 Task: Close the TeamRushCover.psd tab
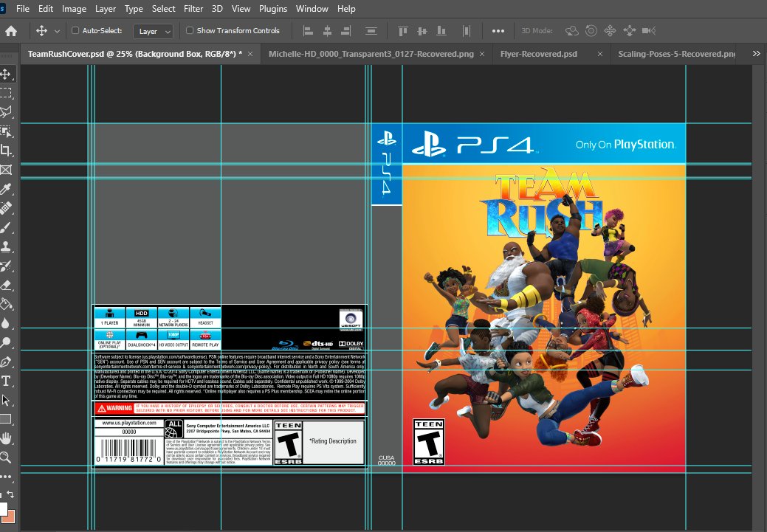pos(250,54)
